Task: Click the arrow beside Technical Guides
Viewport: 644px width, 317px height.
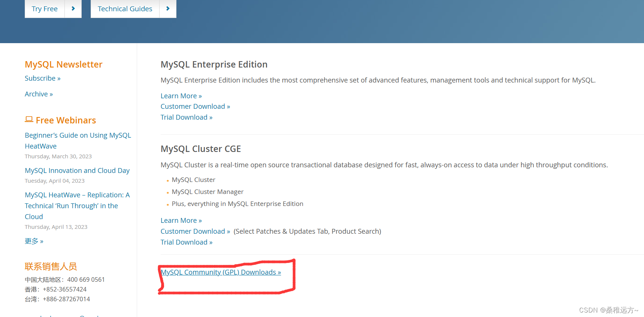Action: pos(168,9)
